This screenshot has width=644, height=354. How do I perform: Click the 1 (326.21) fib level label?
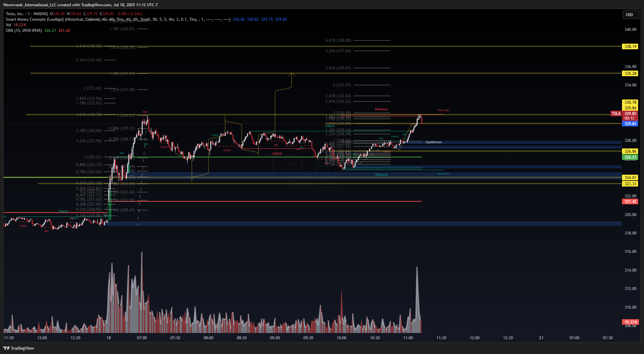(93, 157)
